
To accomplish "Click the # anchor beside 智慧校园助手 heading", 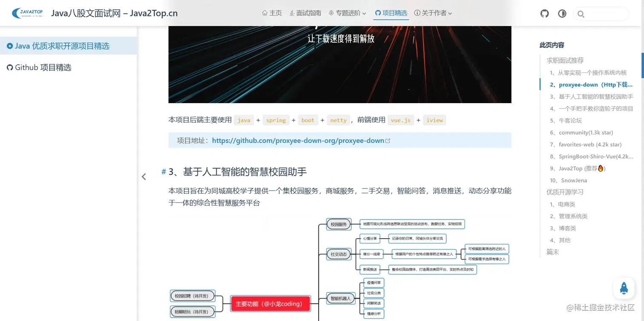I will [164, 171].
